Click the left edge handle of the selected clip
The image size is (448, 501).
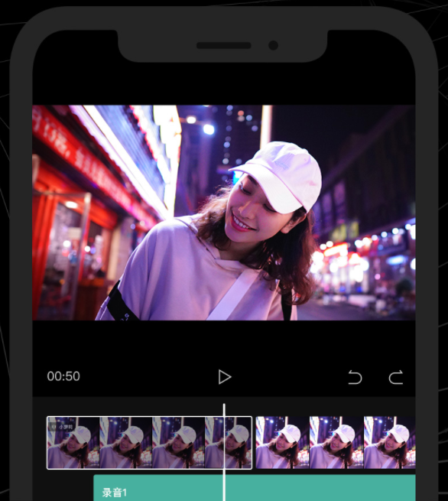pyautogui.click(x=47, y=443)
